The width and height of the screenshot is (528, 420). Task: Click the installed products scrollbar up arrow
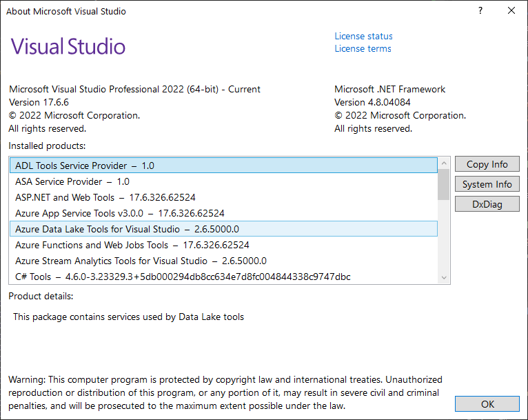click(x=444, y=163)
